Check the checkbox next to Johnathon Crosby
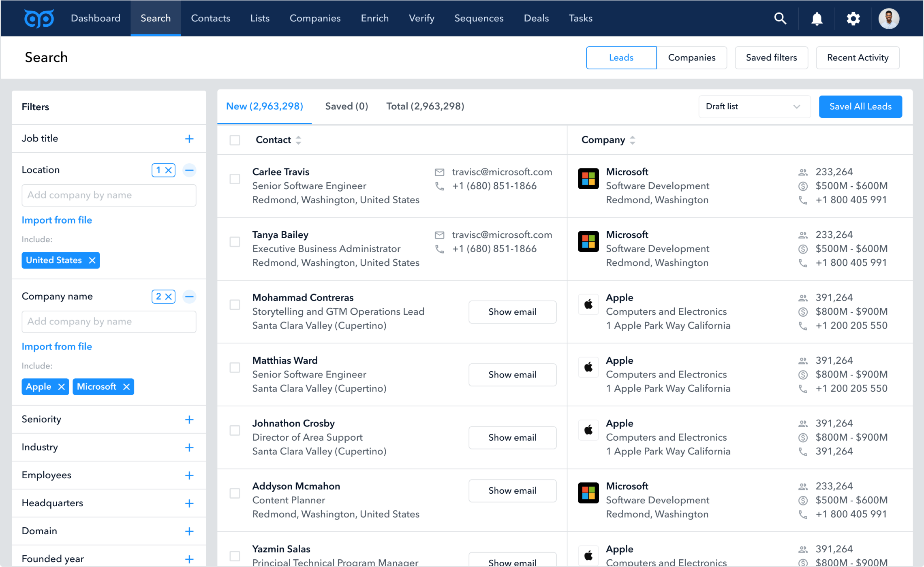Image resolution: width=924 pixels, height=567 pixels. tap(235, 431)
